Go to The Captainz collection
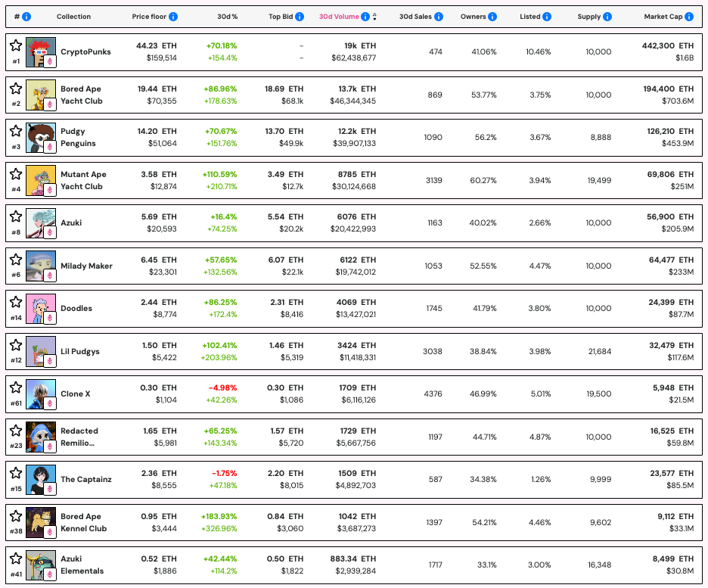This screenshot has width=708, height=588. [x=85, y=479]
